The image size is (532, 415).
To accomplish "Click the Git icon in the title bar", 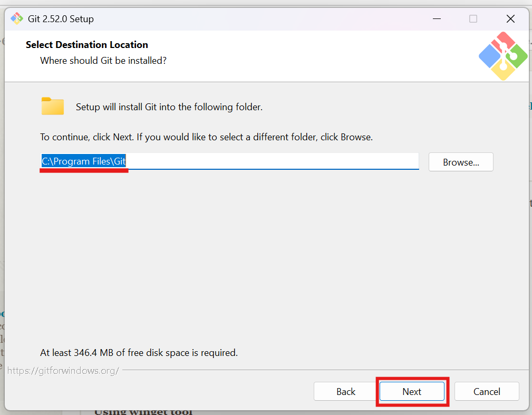I will click(x=17, y=18).
